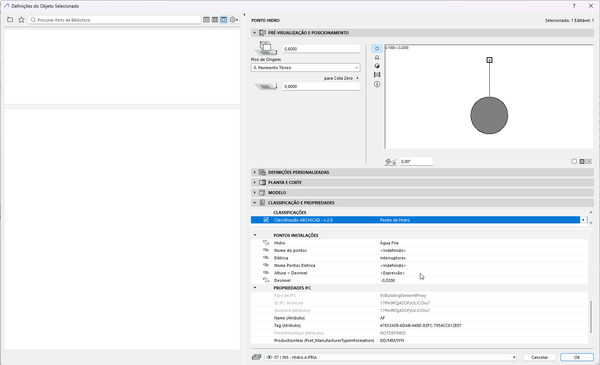Screen dimensions: 600x365
Task: Collapse Pré-Visualização e Posicionamento panel
Action: click(254, 33)
